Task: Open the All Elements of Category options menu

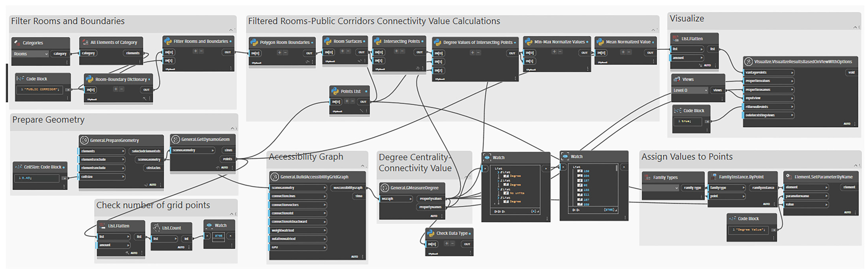Action: 140,62
